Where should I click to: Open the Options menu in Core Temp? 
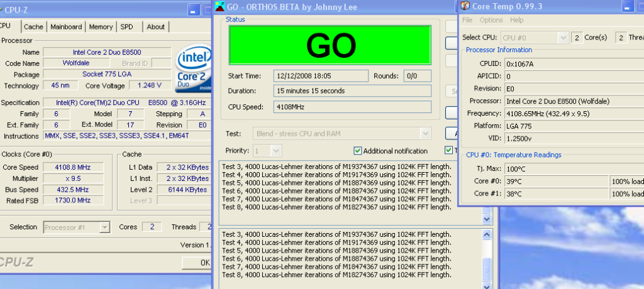(x=491, y=19)
